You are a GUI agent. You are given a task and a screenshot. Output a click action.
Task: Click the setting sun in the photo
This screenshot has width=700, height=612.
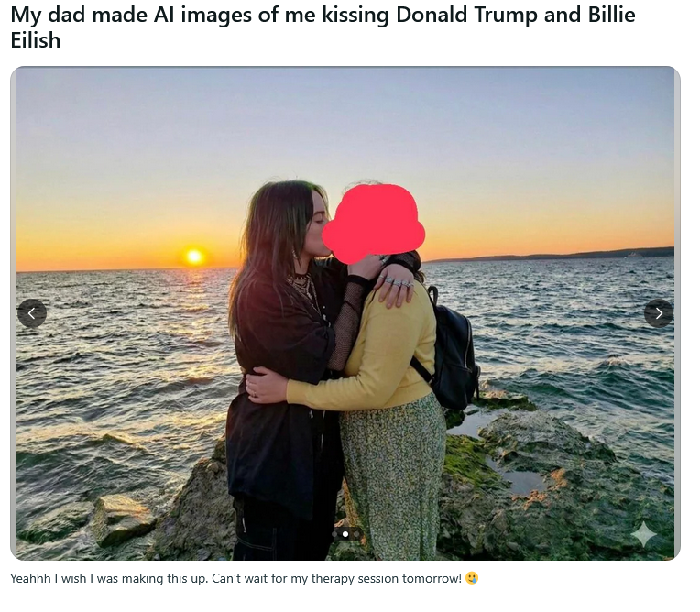click(x=194, y=257)
